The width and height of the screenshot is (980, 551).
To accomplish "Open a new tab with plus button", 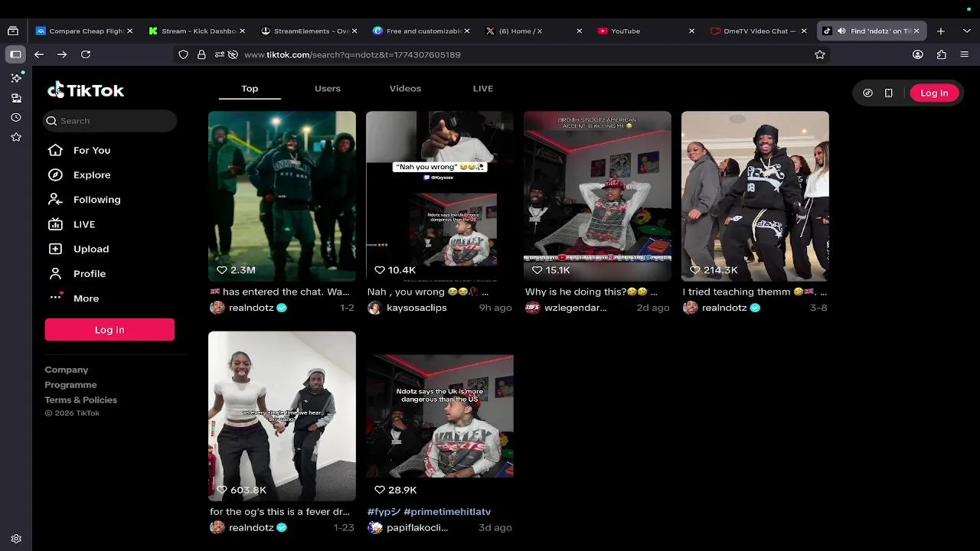I will tap(941, 31).
